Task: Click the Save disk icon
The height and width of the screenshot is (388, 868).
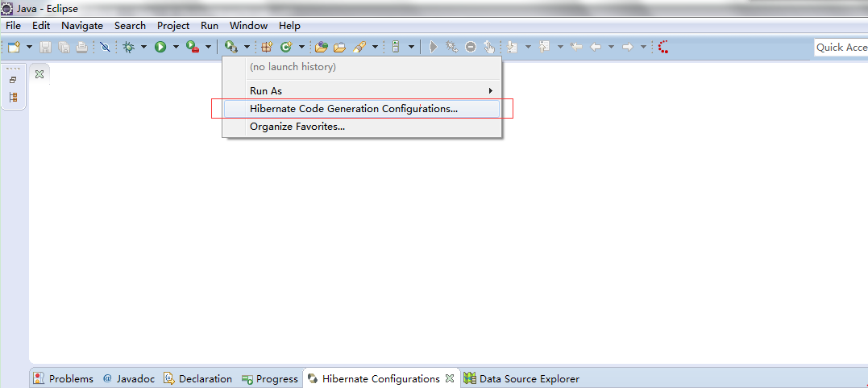Action: point(45,47)
